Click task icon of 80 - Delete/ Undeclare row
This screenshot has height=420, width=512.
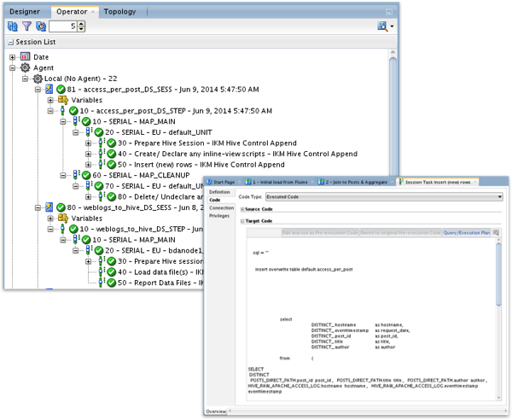coord(102,196)
